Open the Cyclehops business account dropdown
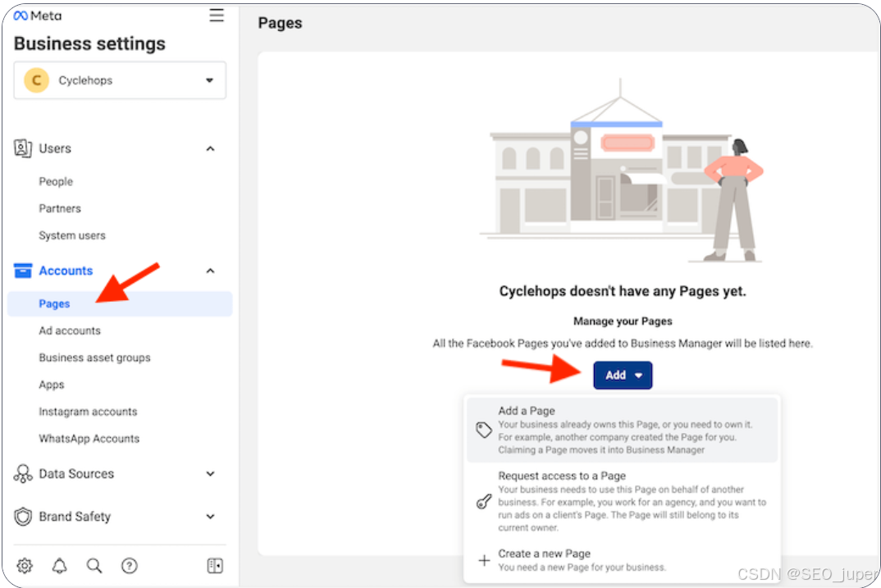 (x=120, y=80)
